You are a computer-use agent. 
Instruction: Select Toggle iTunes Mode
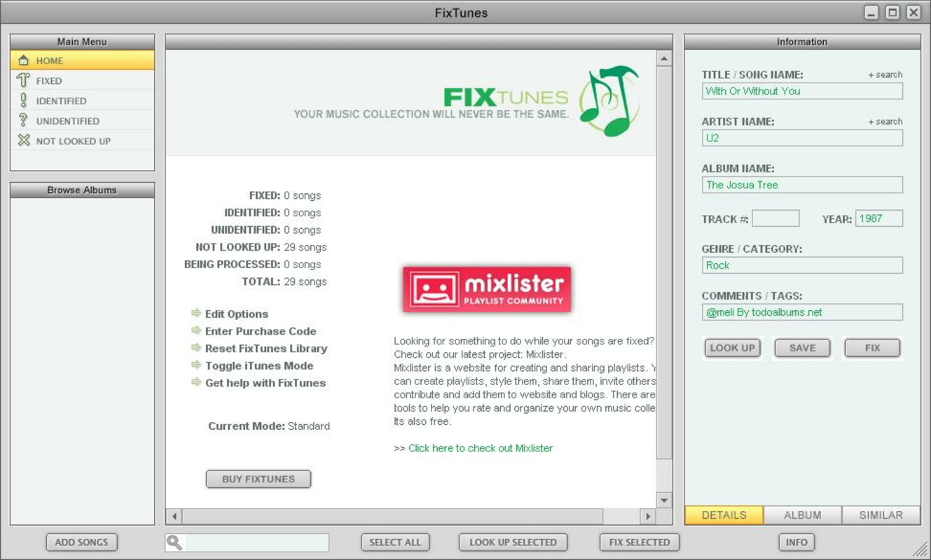tap(259, 365)
